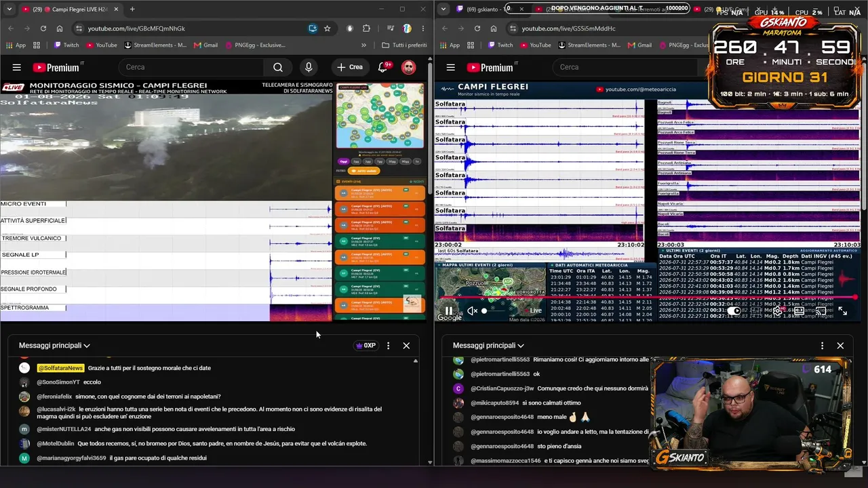The image size is (868, 488).
Task: Open the Chrome three-dot menu in left browser
Action: coord(423,28)
